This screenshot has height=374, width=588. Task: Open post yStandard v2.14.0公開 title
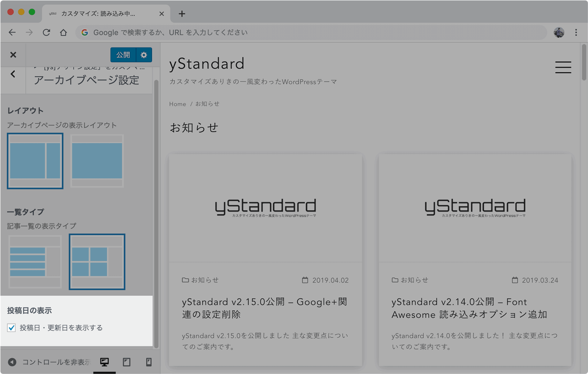[469, 308]
